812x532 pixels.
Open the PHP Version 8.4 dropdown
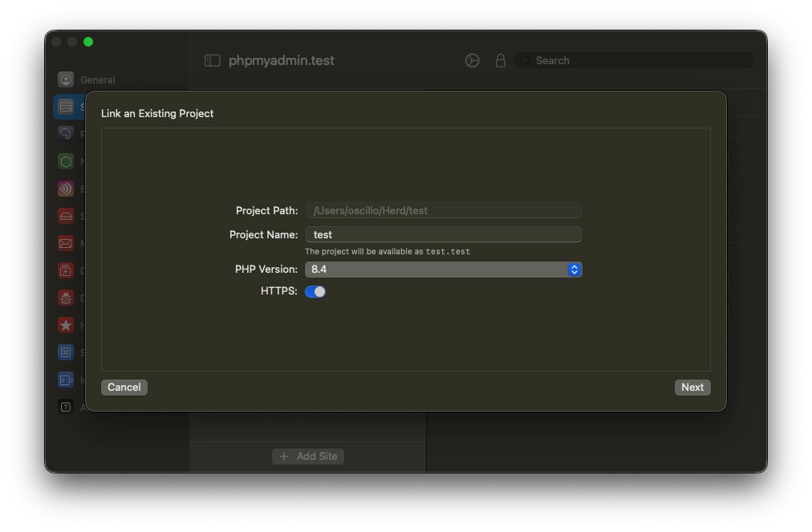tap(443, 270)
